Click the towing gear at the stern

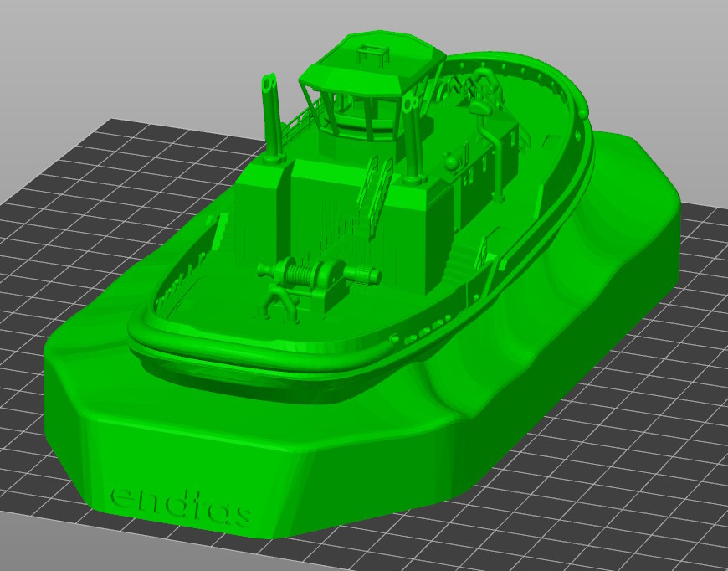click(484, 90)
